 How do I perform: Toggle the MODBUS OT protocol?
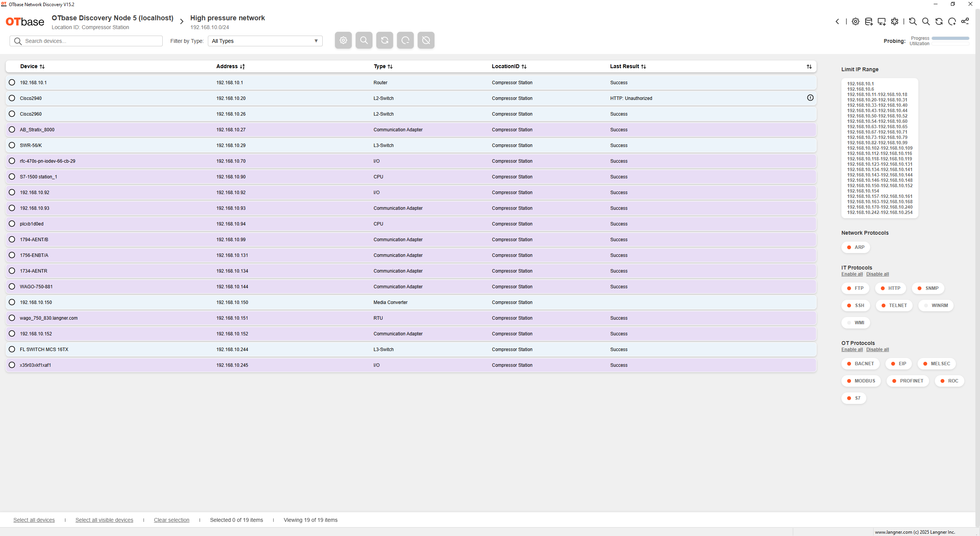(x=861, y=381)
